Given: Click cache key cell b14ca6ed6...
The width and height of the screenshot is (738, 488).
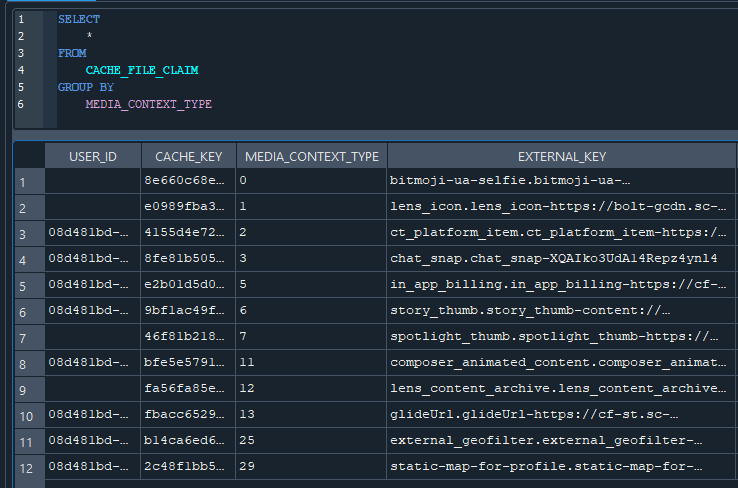Looking at the screenshot, I should [188, 440].
